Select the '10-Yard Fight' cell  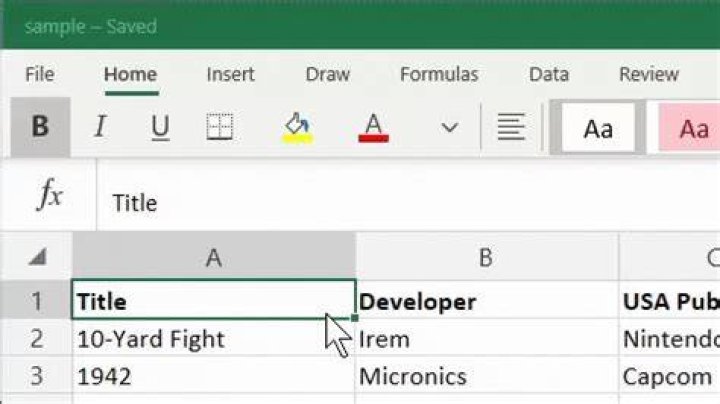(x=214, y=337)
